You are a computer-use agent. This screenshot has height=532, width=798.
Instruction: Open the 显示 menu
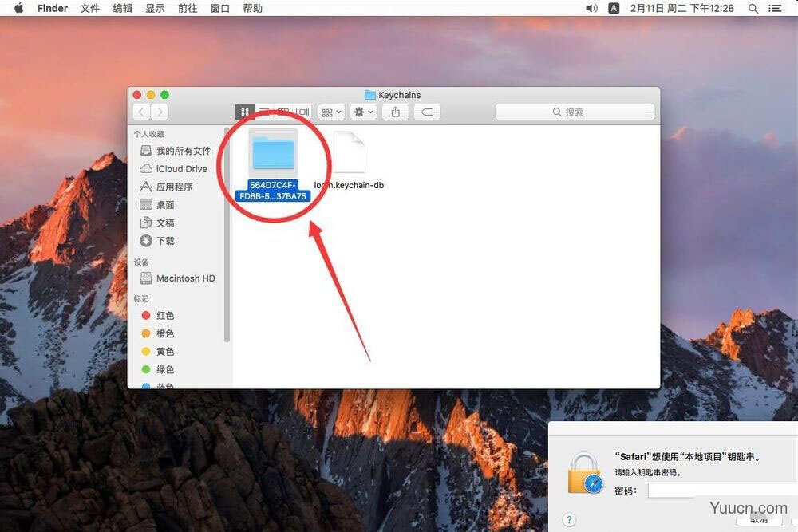[x=156, y=8]
